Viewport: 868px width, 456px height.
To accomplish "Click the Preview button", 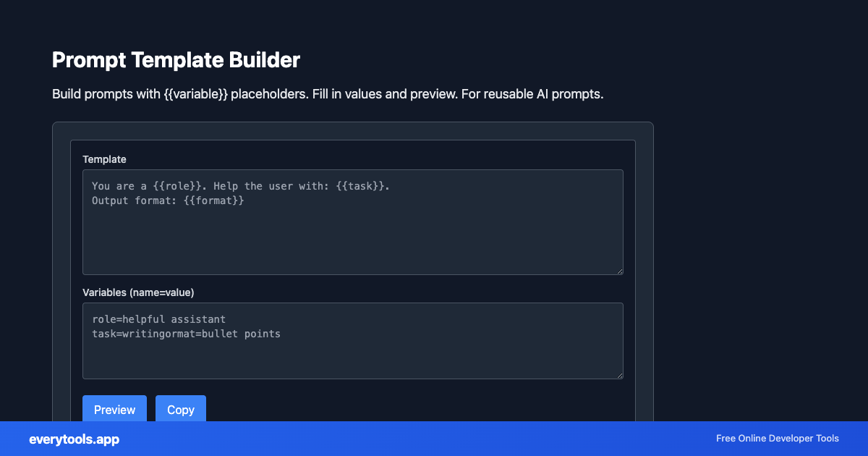I will [x=114, y=410].
